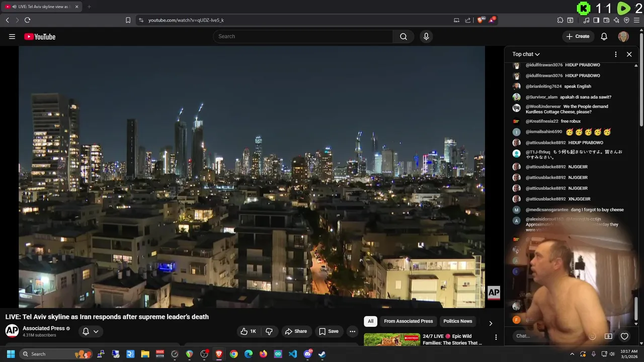
Task: Click chat message 'speak English'
Action: pyautogui.click(x=578, y=86)
